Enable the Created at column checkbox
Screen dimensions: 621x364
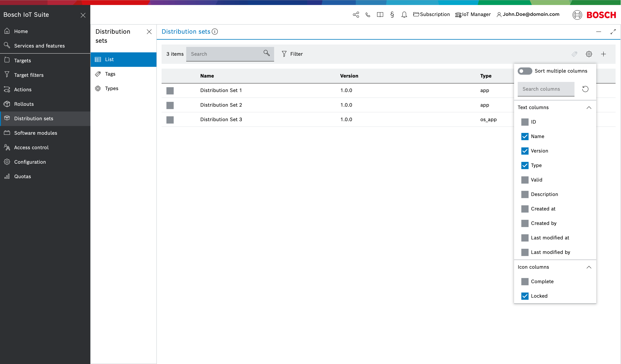(525, 209)
